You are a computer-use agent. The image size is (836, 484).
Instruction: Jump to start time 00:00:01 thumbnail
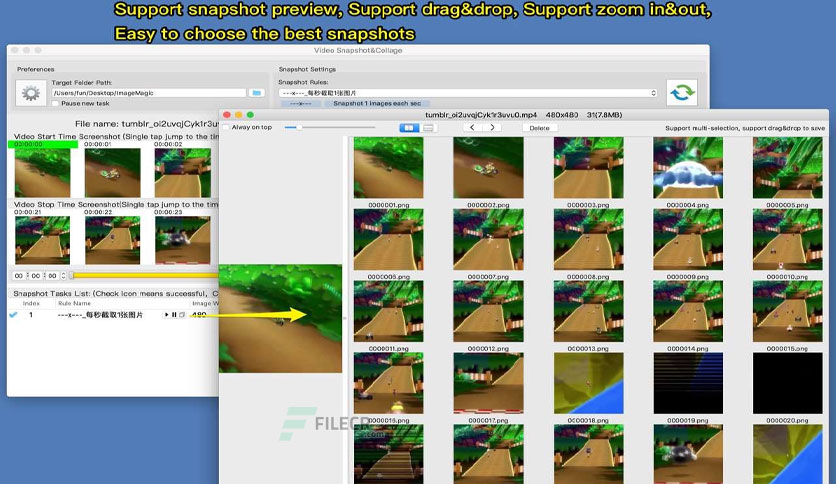112,173
